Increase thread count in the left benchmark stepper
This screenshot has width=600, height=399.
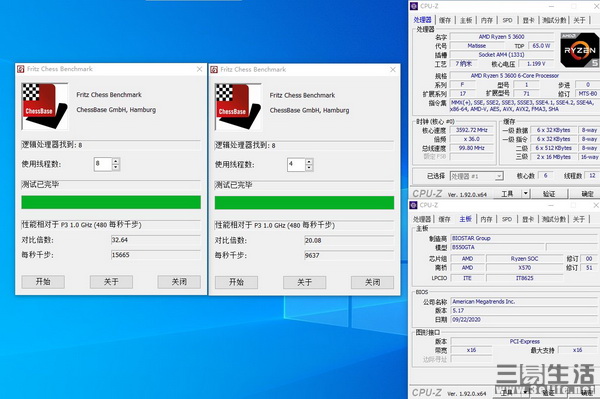[116, 161]
